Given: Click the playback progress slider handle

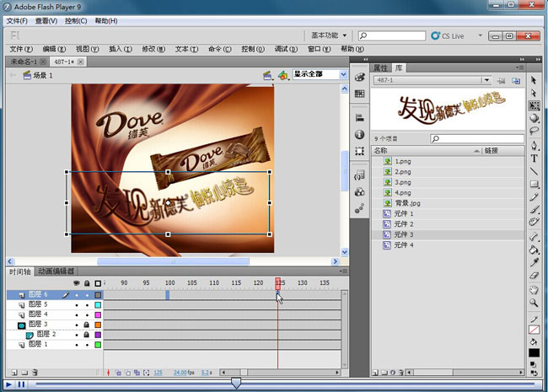Looking at the screenshot, I should 236,383.
